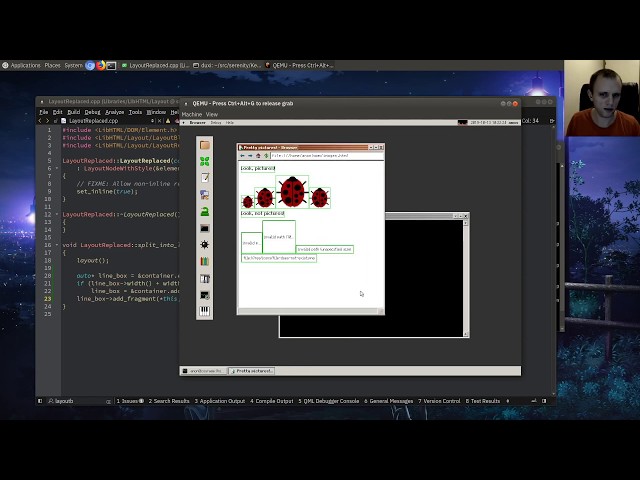Open Qt Creator Edit menu
The image size is (640, 480).
pyautogui.click(x=58, y=112)
